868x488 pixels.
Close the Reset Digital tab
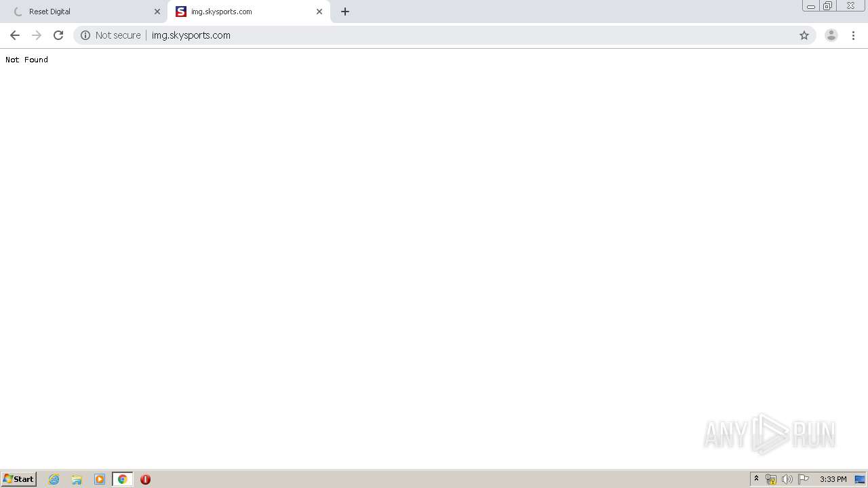(157, 12)
